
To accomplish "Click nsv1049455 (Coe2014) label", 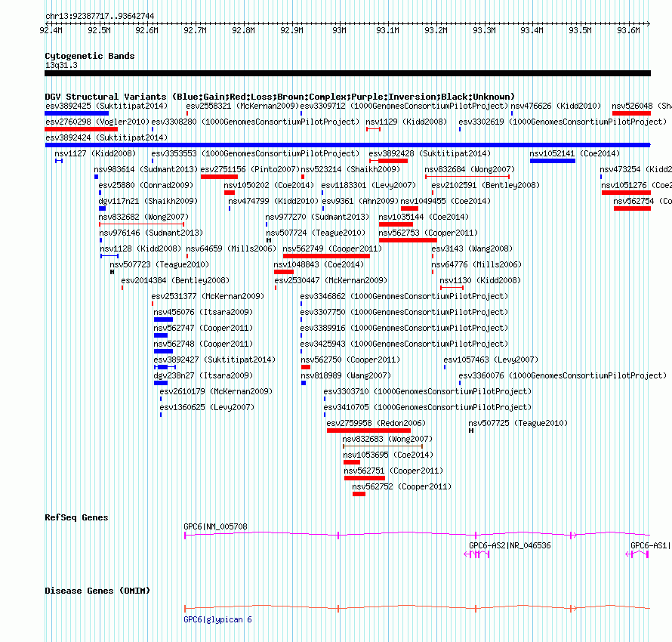I will [x=445, y=201].
